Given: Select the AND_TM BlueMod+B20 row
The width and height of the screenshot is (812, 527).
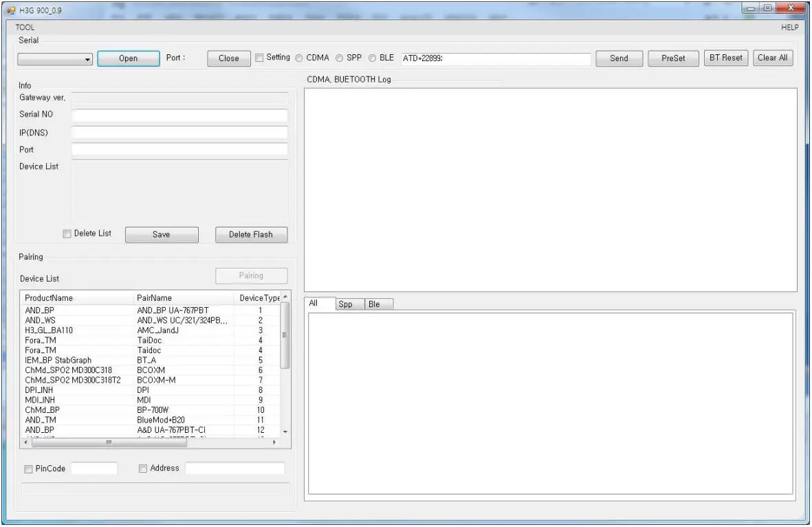Looking at the screenshot, I should click(x=150, y=420).
